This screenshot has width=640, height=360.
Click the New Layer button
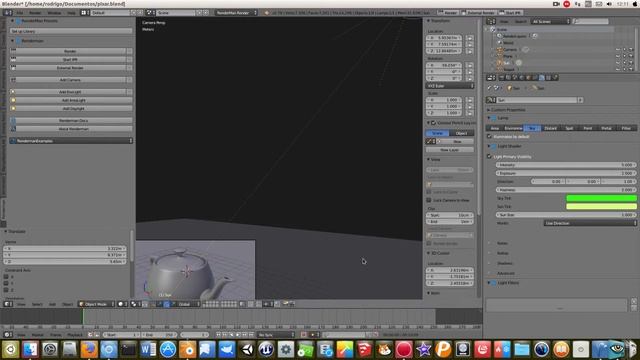coord(450,150)
